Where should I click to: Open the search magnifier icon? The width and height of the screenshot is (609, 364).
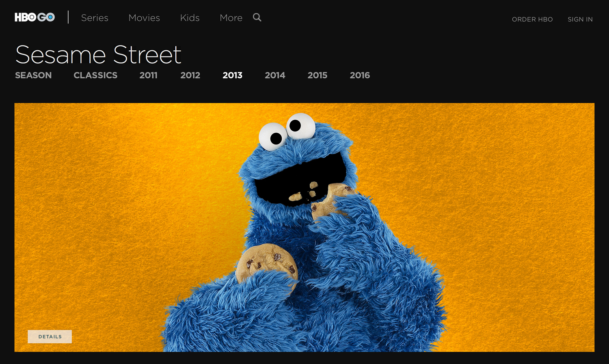click(257, 17)
